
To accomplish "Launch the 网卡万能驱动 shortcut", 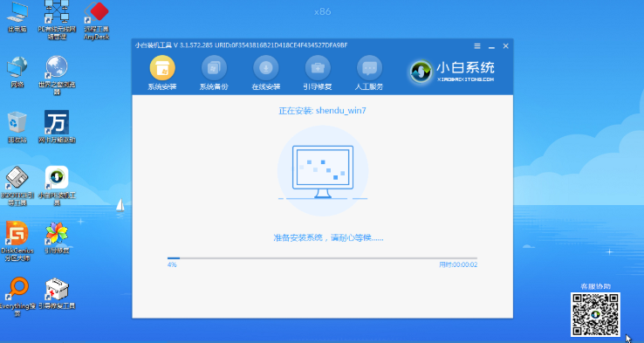I will (x=57, y=127).
